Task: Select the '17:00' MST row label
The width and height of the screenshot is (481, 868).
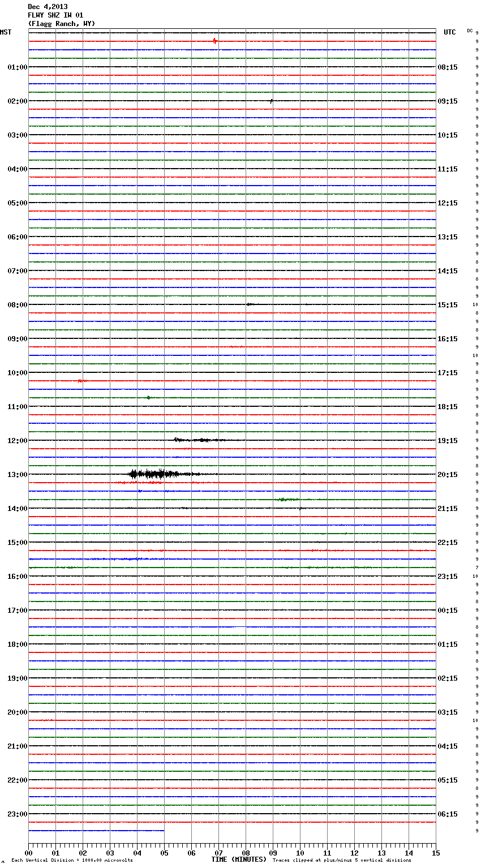Action: coord(18,611)
